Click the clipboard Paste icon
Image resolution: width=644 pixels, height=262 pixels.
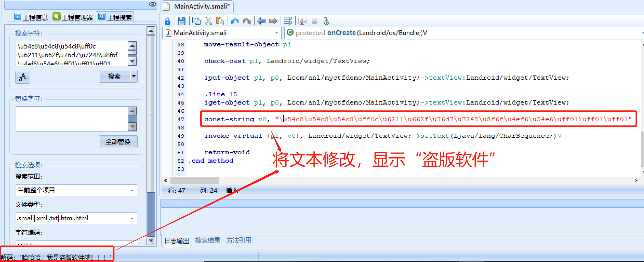point(220,21)
